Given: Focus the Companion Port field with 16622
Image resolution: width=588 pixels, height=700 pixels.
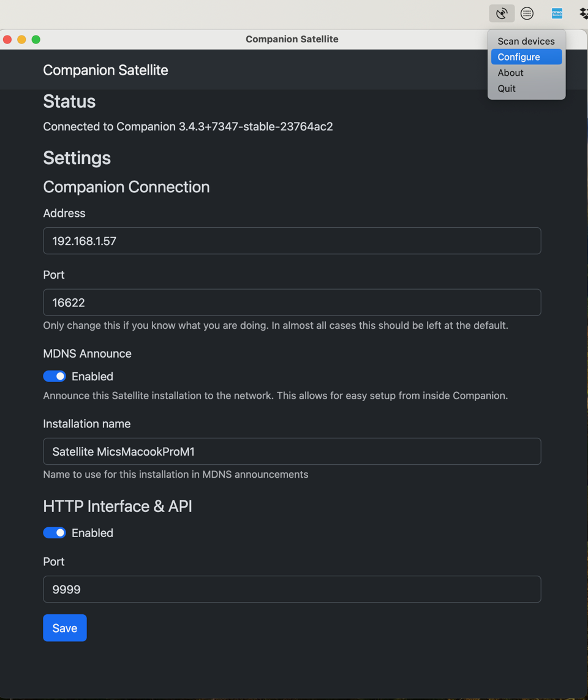Looking at the screenshot, I should pyautogui.click(x=292, y=303).
